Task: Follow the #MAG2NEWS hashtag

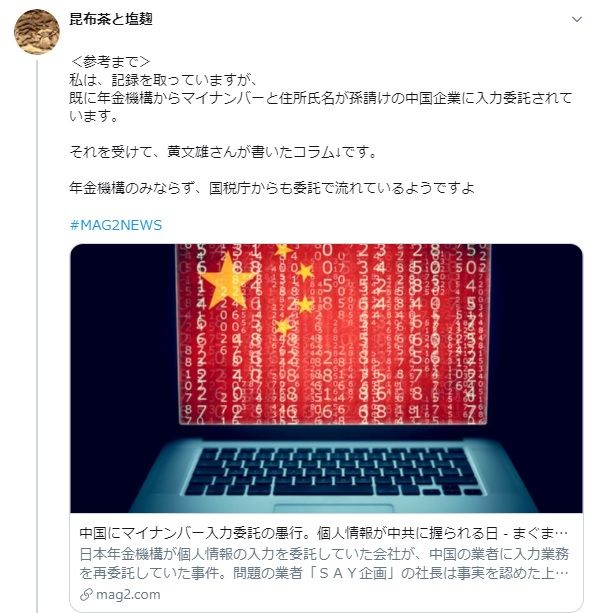Action: pyautogui.click(x=116, y=225)
